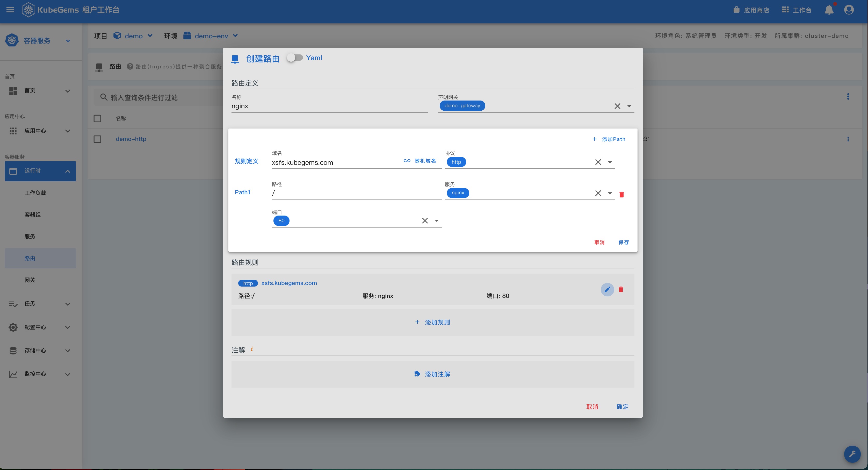Image resolution: width=868 pixels, height=470 pixels.
Task: Expand the 应用中心 sidebar group
Action: coord(40,131)
